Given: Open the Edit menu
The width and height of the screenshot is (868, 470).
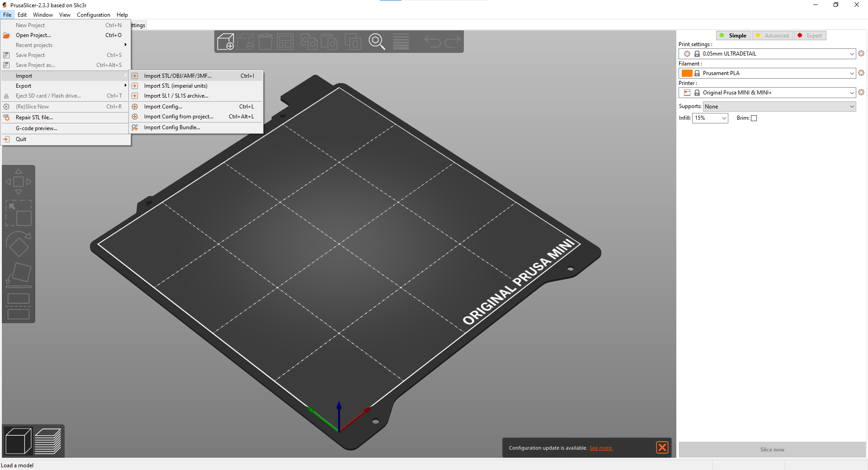Looking at the screenshot, I should click(x=22, y=15).
